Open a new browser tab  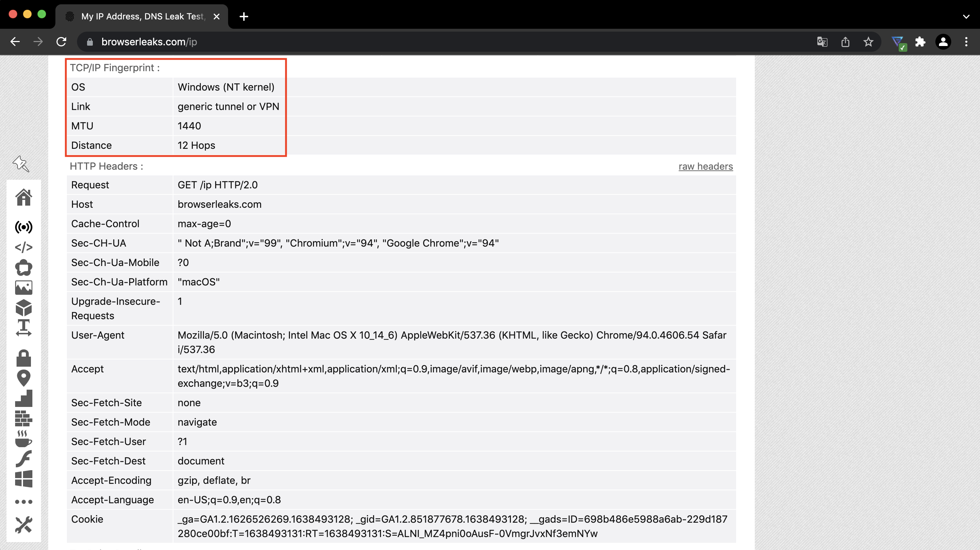(244, 16)
